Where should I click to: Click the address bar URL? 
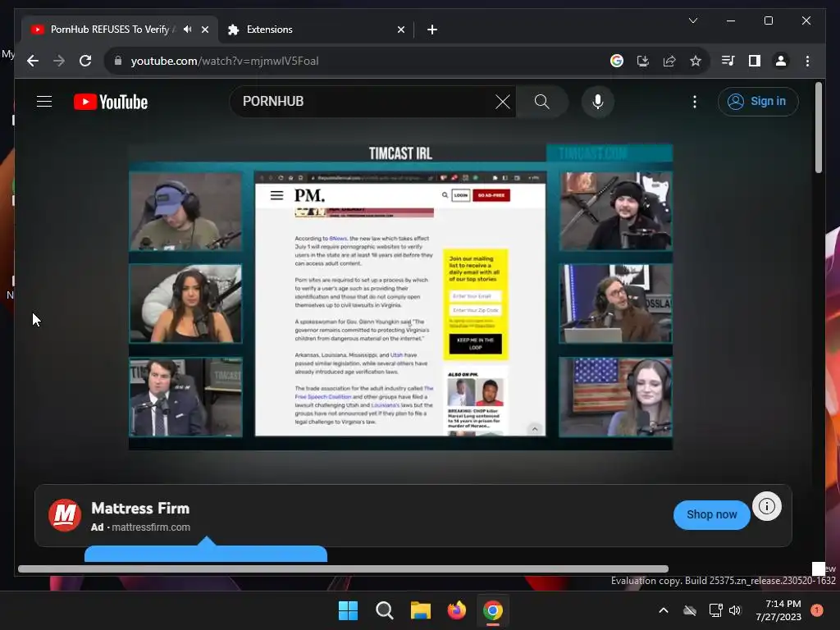click(225, 61)
